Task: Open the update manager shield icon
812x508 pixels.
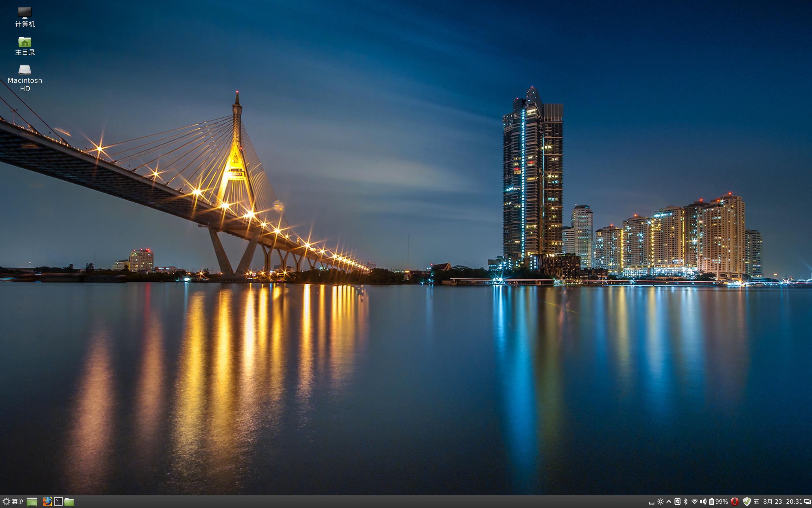Action: 747,502
